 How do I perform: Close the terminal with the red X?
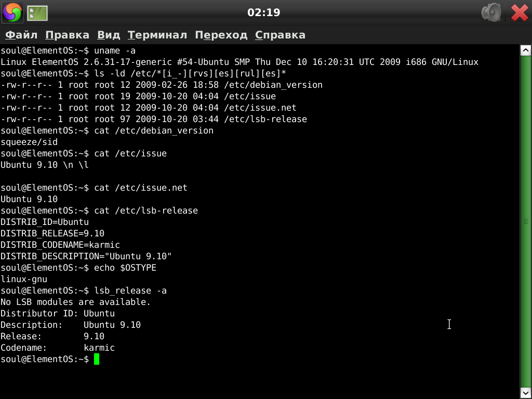[519, 12]
